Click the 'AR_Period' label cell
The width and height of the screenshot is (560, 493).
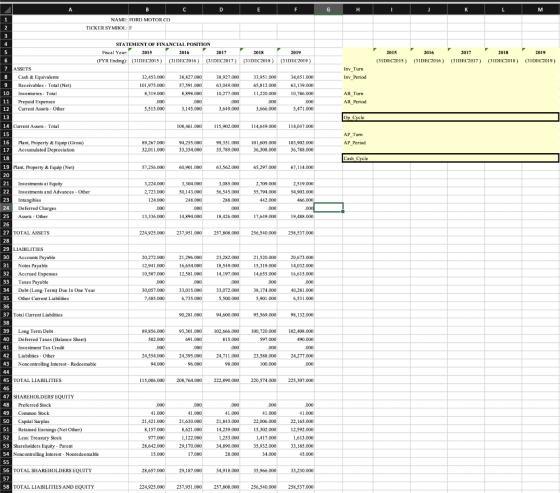(x=355, y=102)
